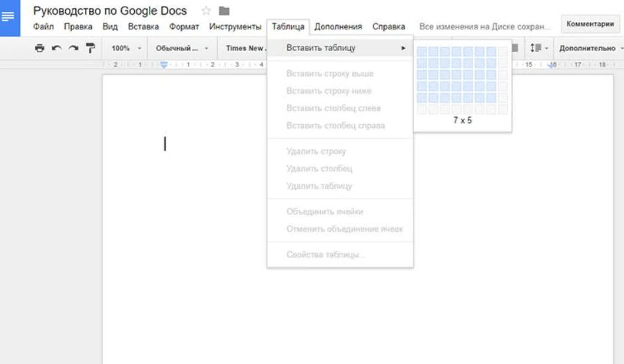The image size is (624, 364).
Task: Select the Paint format roller icon
Action: (90, 48)
